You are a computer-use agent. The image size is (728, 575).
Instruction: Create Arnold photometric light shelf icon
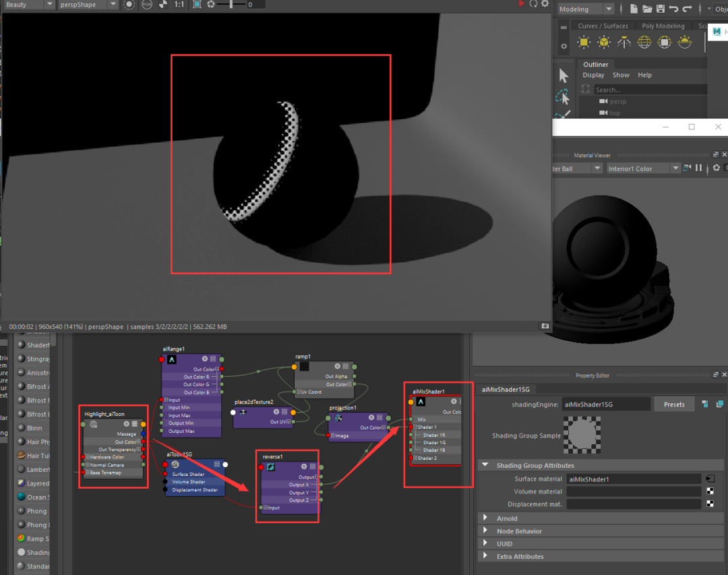click(624, 42)
